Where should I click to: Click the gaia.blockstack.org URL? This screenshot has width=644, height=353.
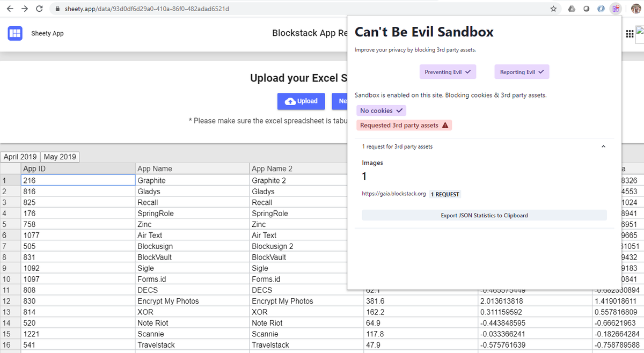(x=394, y=194)
